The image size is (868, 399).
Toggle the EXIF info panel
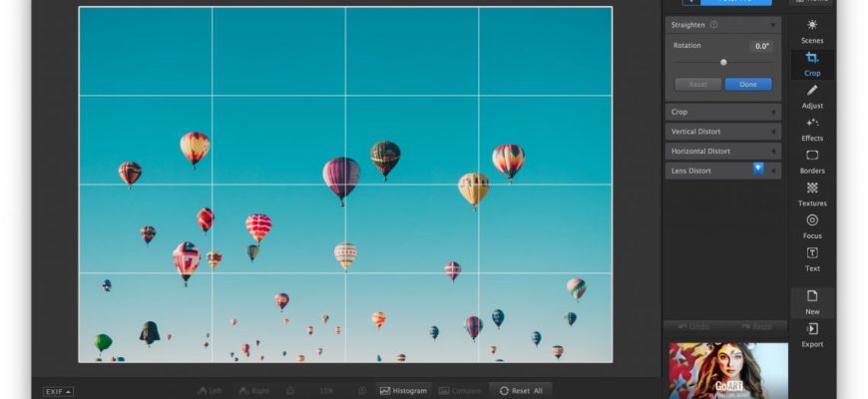[58, 391]
